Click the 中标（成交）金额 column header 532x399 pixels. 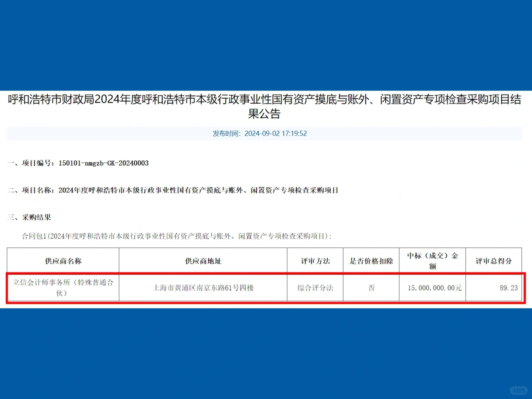[x=433, y=261]
